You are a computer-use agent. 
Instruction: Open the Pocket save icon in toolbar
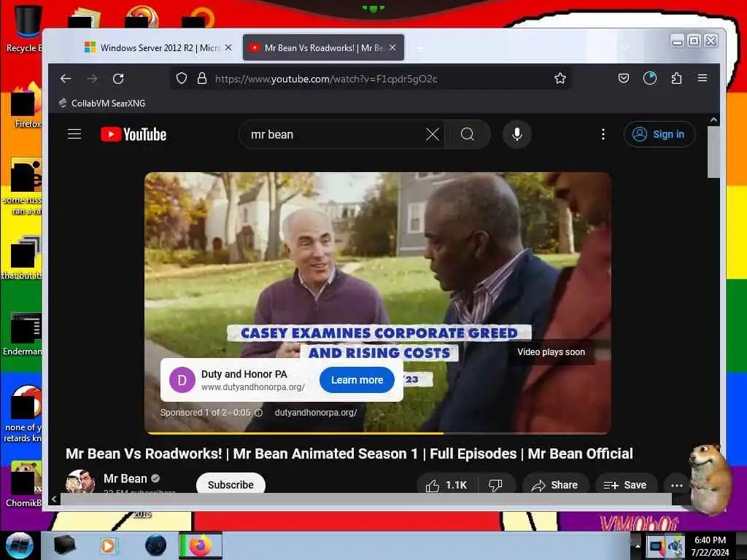click(624, 78)
